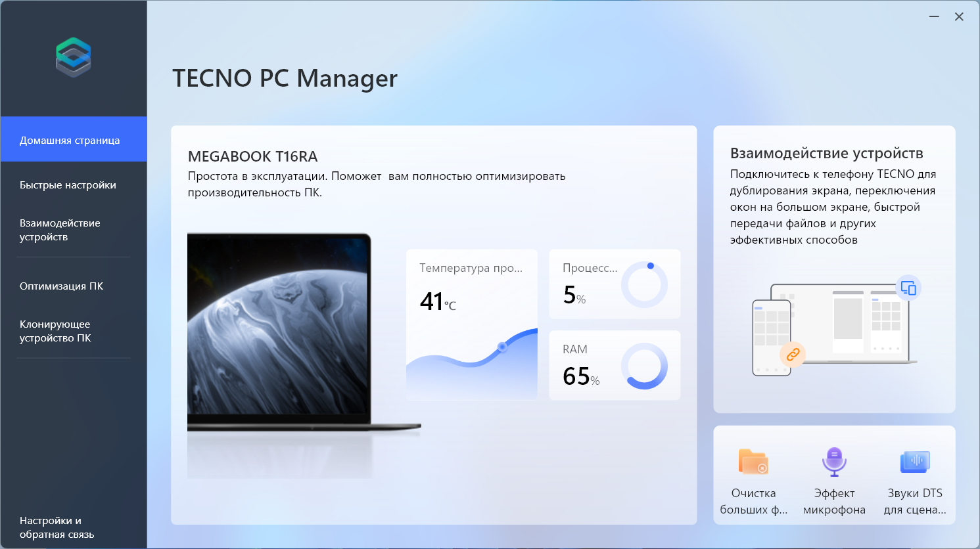The width and height of the screenshot is (980, 549).
Task: Open large file cleanup folder icon
Action: pyautogui.click(x=753, y=461)
